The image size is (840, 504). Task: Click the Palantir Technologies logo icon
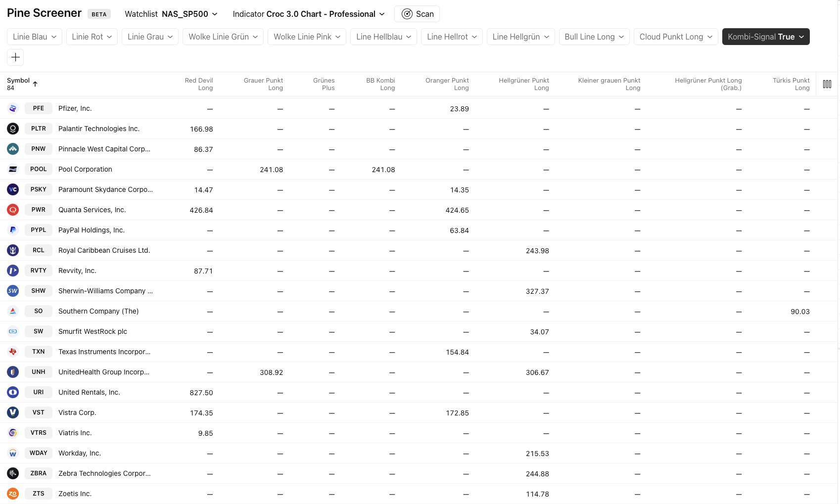click(13, 129)
